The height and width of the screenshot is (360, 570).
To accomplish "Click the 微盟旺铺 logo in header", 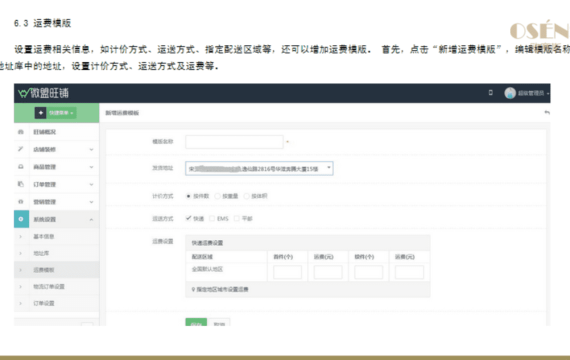I will (43, 93).
